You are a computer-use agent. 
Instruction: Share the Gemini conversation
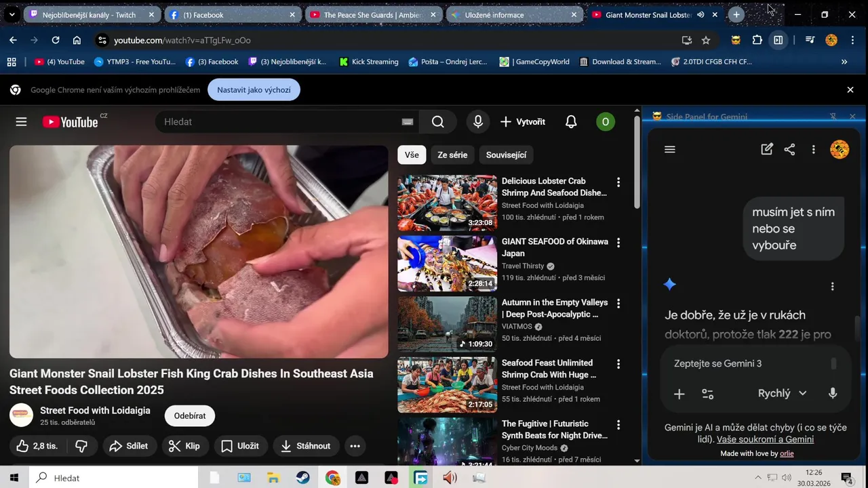[789, 150]
